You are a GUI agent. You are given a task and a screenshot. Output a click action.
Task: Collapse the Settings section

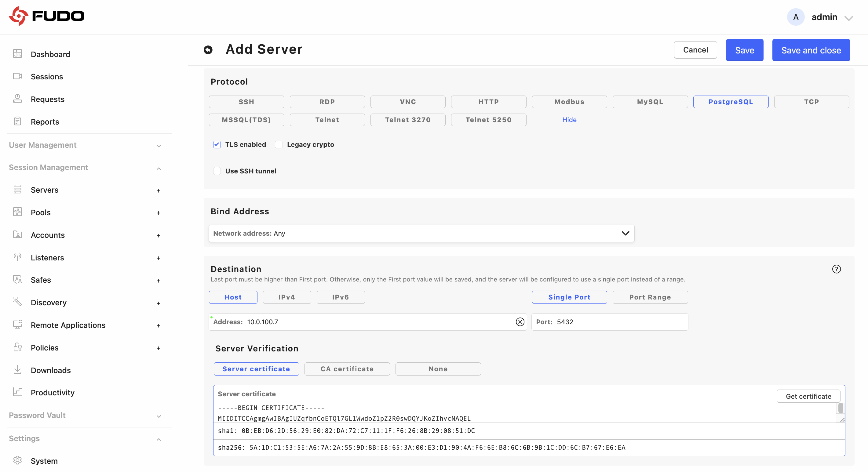pos(159,439)
